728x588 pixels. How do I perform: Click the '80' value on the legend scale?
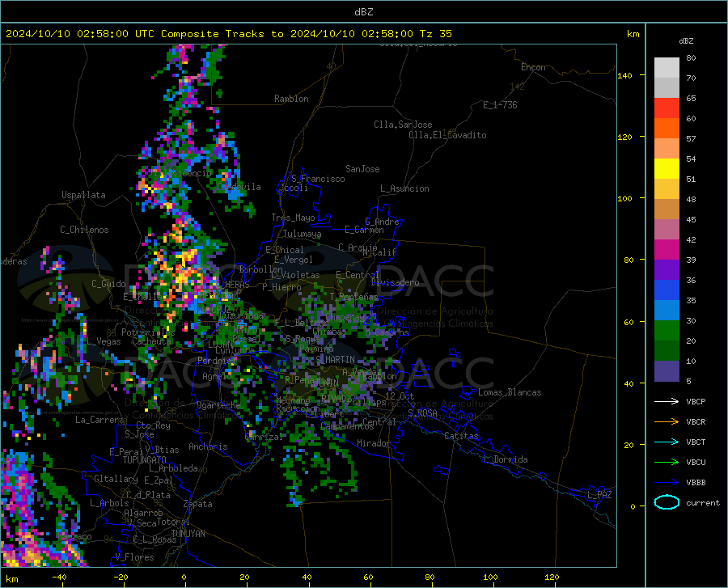point(691,58)
